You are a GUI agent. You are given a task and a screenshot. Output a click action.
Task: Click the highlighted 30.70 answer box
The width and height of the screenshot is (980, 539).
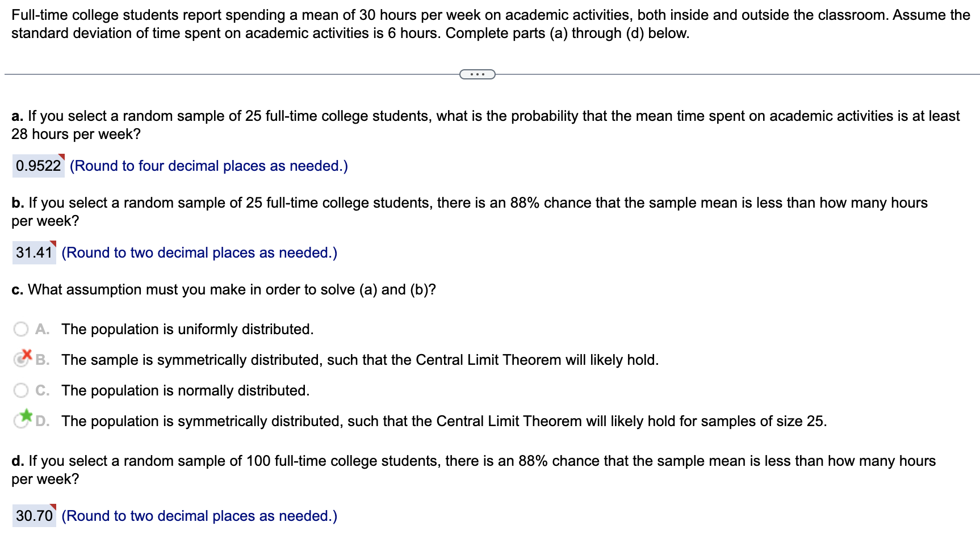tap(34, 515)
